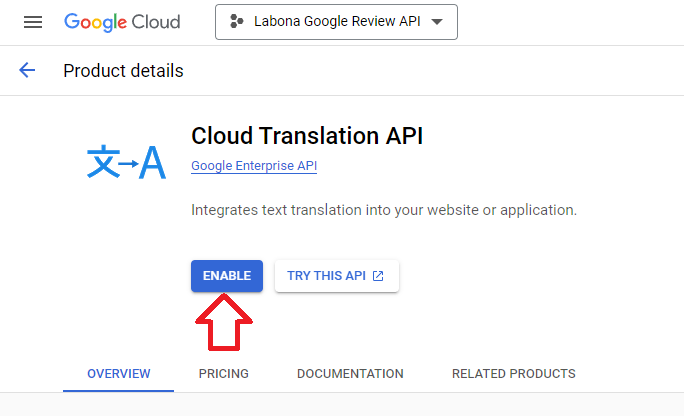This screenshot has width=684, height=416.
Task: Click the red arrow annotation below Enable
Action: point(224,322)
